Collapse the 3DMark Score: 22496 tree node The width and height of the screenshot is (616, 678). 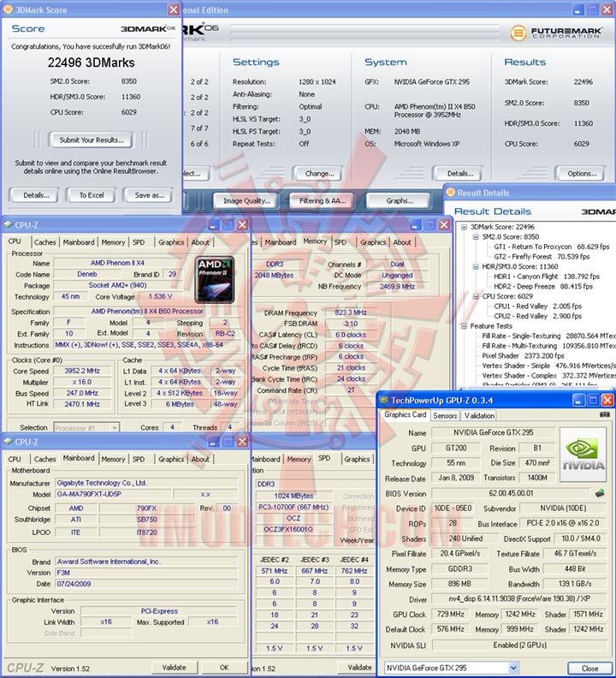click(464, 227)
